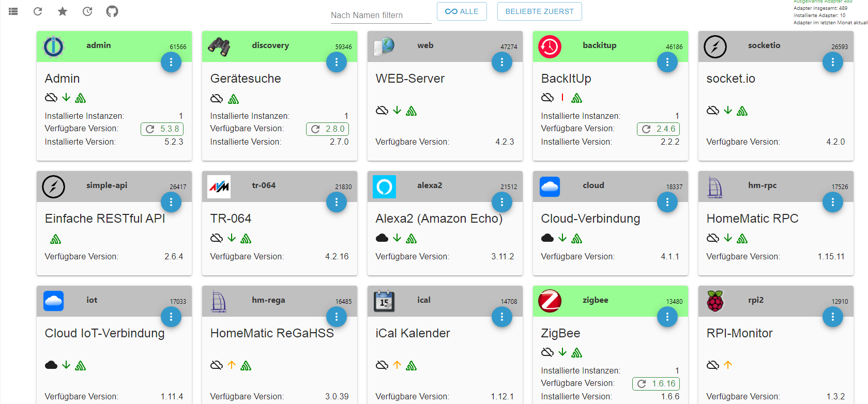Viewport: 868px width, 404px height.
Task: Click the 'Adapter insgesamt: 489' statistic text
Action: pyautogui.click(x=820, y=8)
